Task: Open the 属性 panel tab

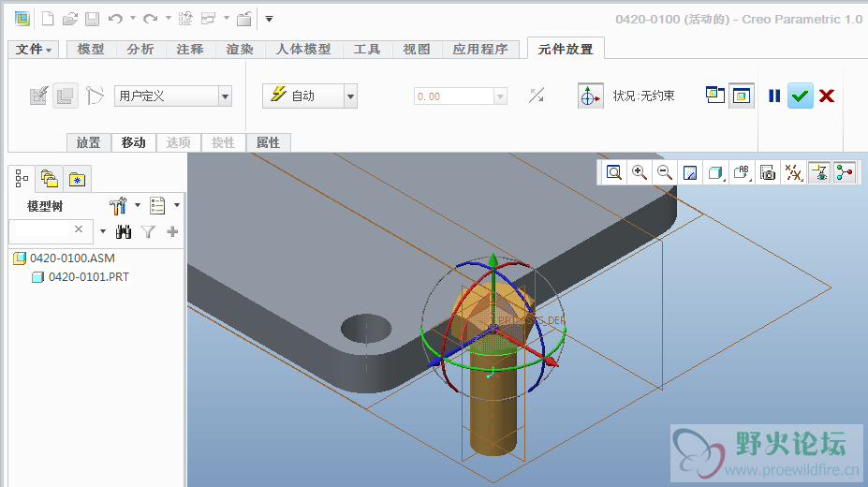Action: [268, 142]
